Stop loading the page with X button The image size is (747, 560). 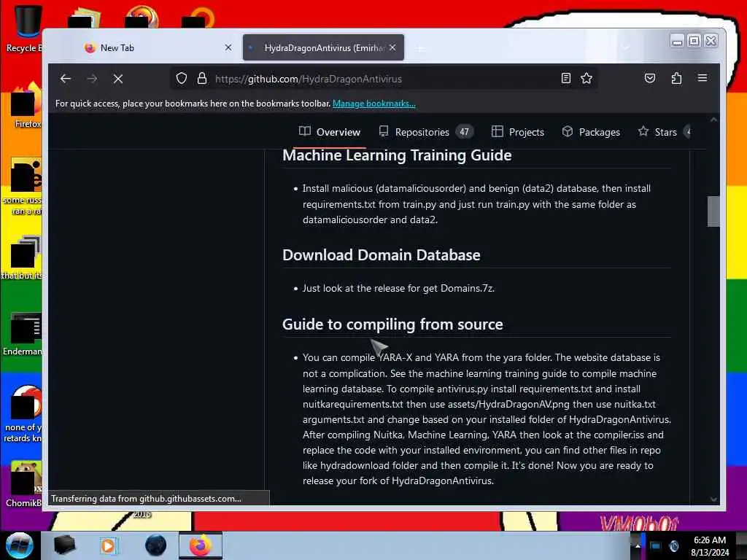point(118,79)
